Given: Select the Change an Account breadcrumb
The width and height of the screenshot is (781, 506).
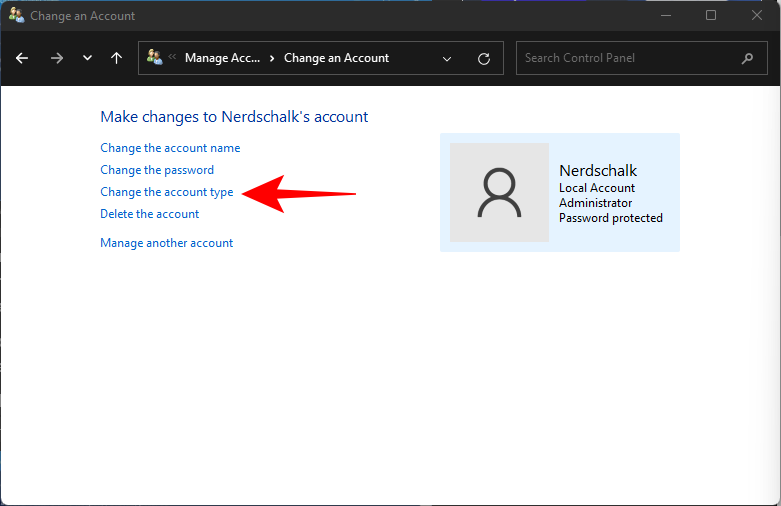Looking at the screenshot, I should click(336, 58).
